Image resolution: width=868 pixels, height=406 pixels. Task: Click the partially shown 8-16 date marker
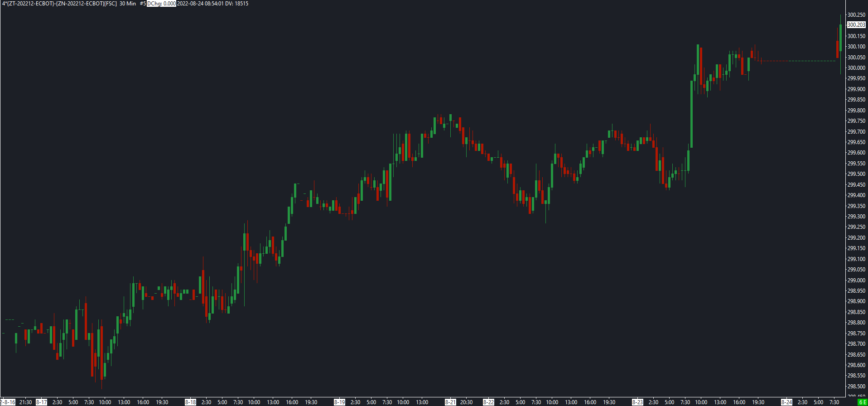[8, 402]
